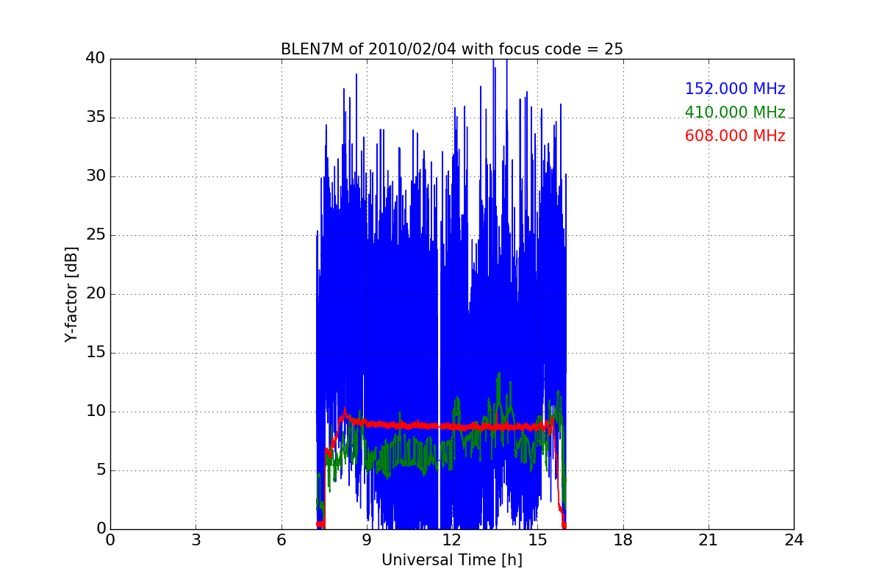The height and width of the screenshot is (588, 882).
Task: Click the 'Y-factor [dB]' axis label
Action: [x=71, y=294]
